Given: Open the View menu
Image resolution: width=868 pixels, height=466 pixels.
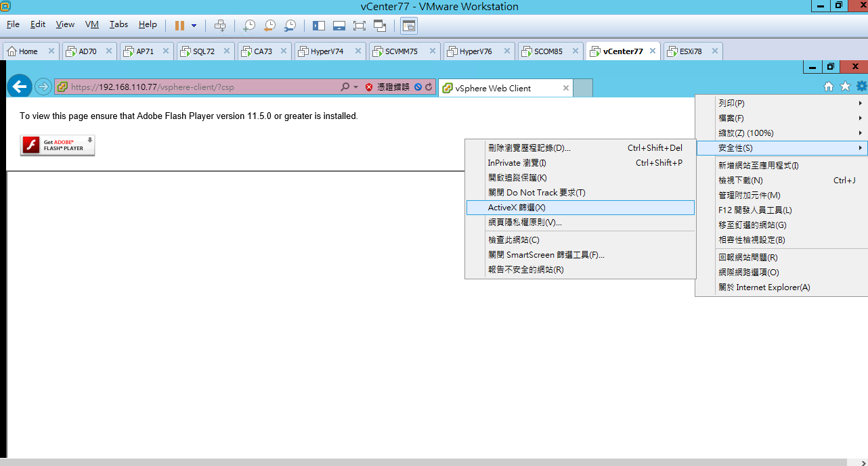Looking at the screenshot, I should (x=65, y=24).
